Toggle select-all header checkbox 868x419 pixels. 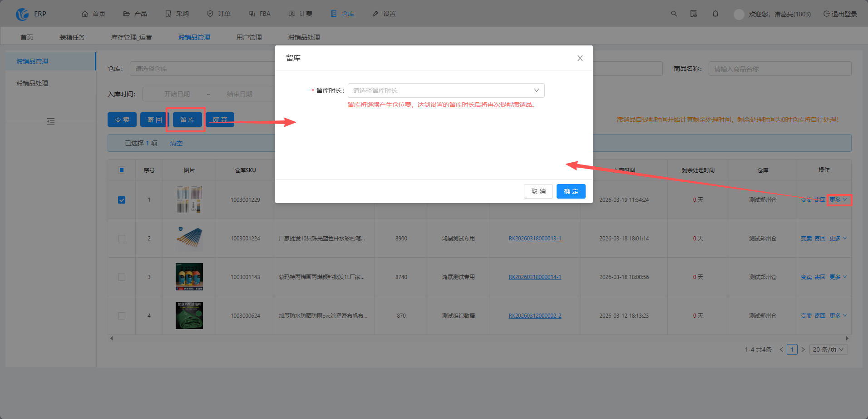122,170
